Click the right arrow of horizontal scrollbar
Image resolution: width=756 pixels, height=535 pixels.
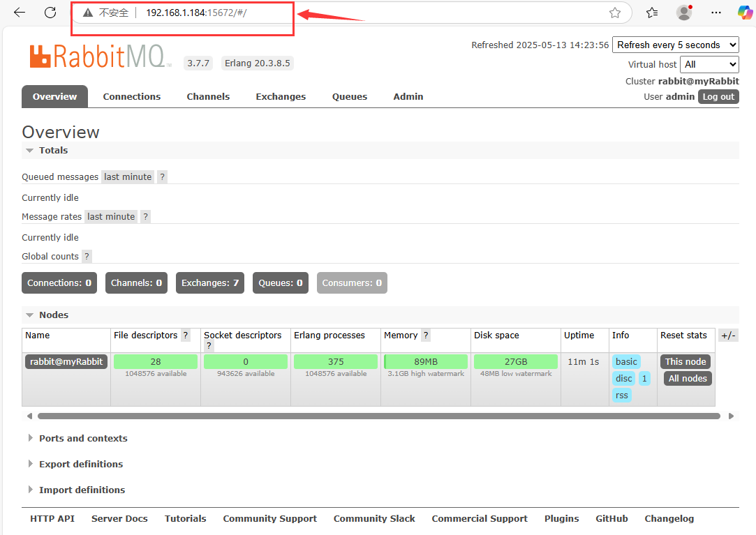click(x=731, y=416)
